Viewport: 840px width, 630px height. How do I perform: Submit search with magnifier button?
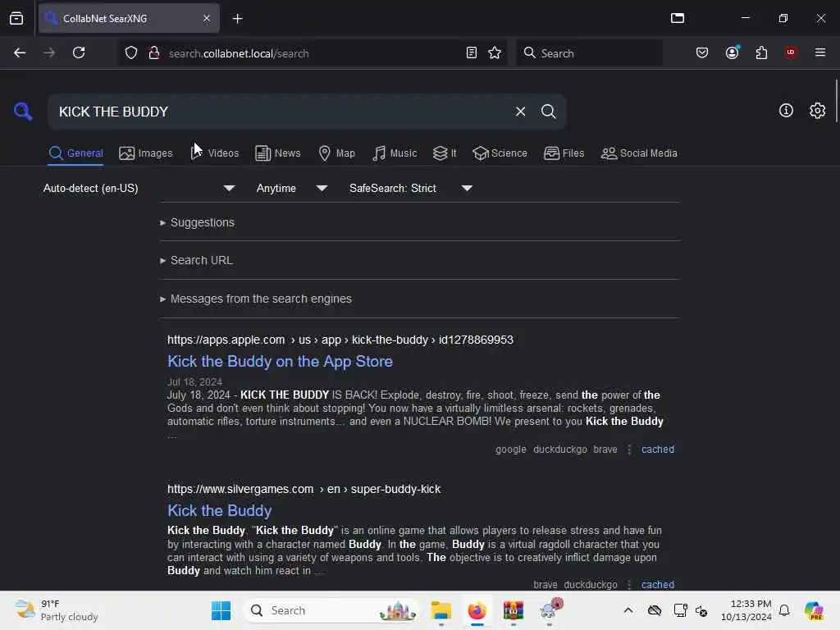pos(548,112)
